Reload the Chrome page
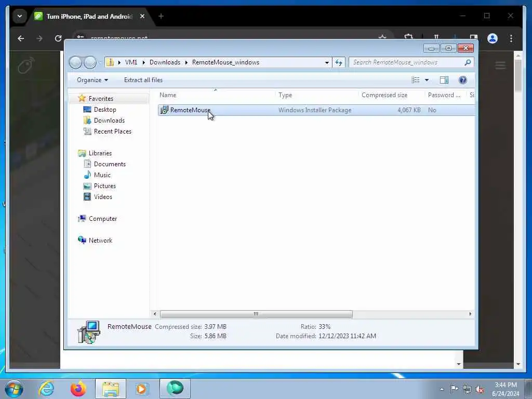This screenshot has height=399, width=532. 58,38
